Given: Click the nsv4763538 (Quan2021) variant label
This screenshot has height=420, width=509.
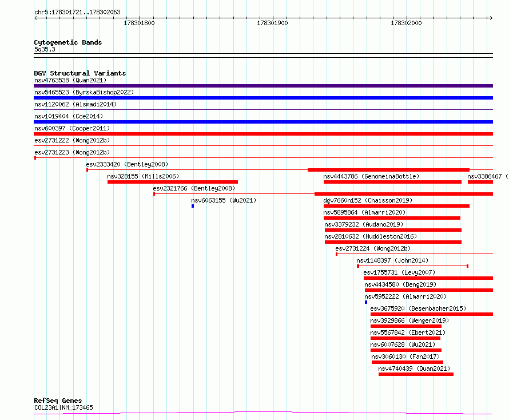Looking at the screenshot, I should (x=70, y=80).
